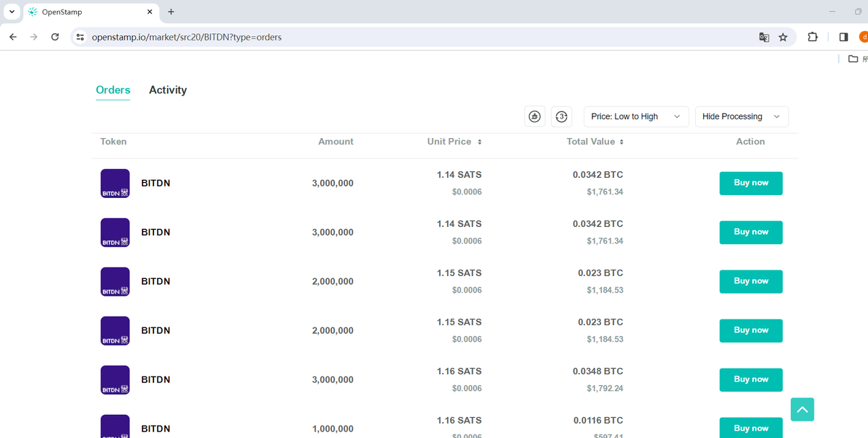Screen dimensions: 868x438
Task: Switch to the Orders tab
Action: 113,90
